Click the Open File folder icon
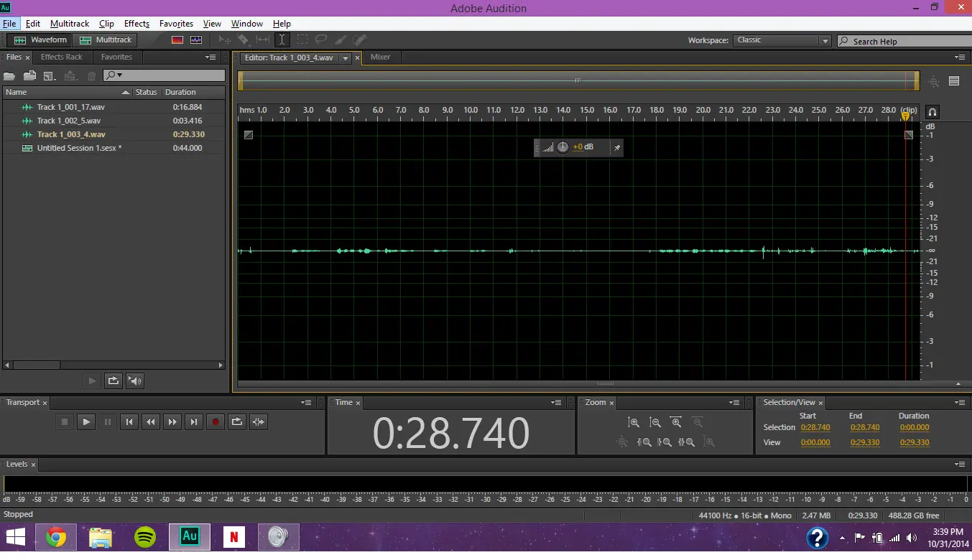 (9, 75)
